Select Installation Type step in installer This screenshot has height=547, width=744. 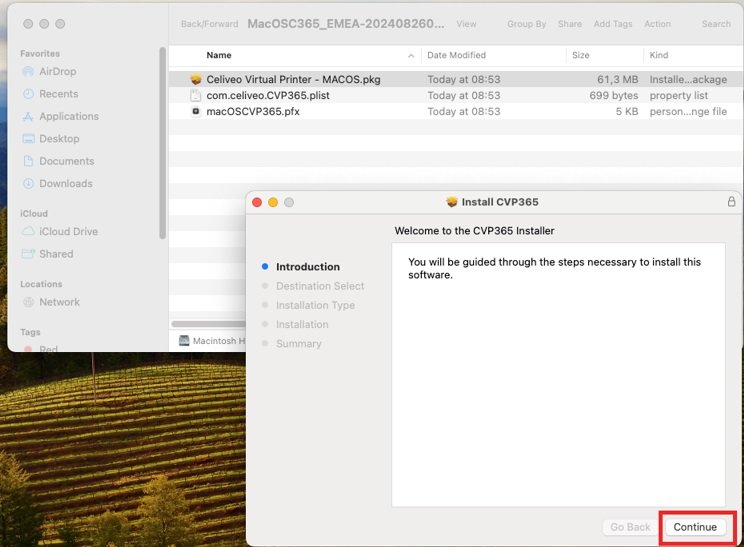pyautogui.click(x=315, y=305)
